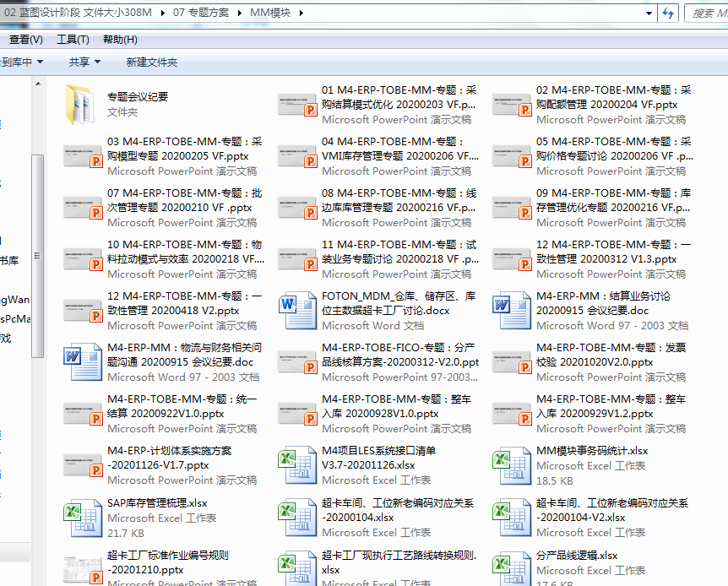Expand the breadcrumb arrow after MM模块
This screenshot has height=586, width=728.
click(x=302, y=14)
